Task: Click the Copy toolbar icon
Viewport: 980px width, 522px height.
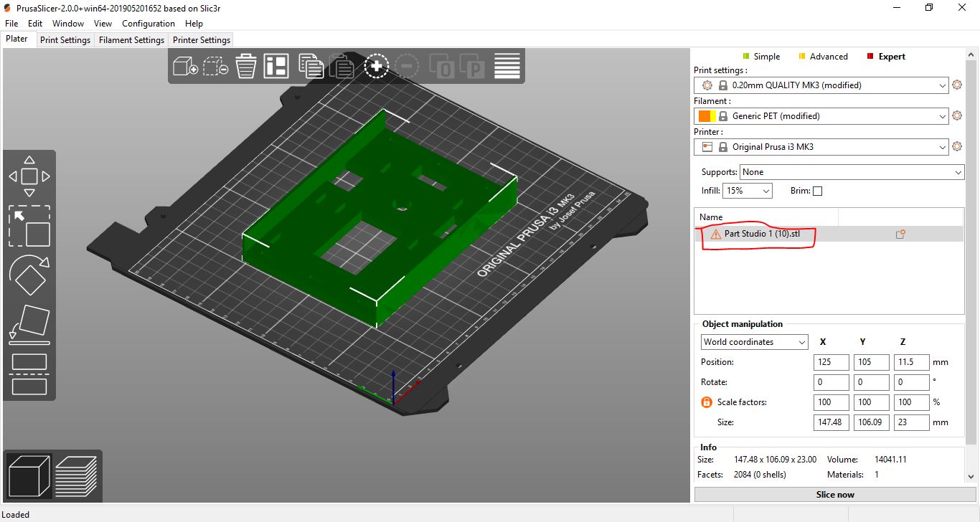Action: click(311, 66)
